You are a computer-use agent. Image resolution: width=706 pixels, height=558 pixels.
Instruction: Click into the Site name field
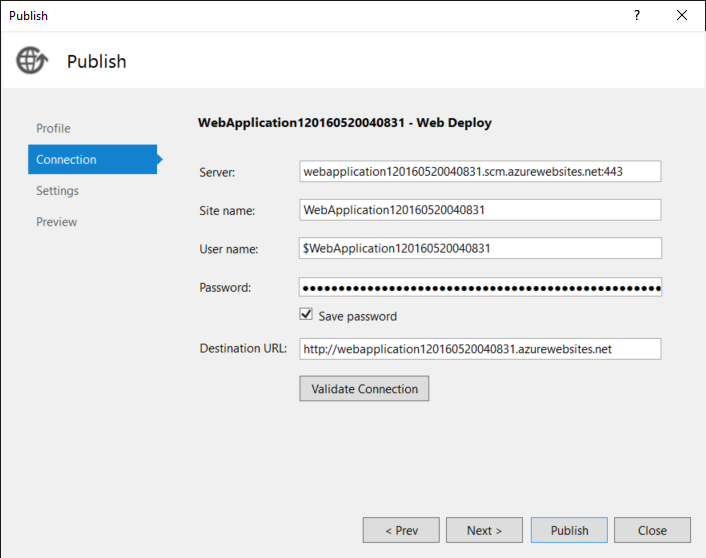pos(480,210)
